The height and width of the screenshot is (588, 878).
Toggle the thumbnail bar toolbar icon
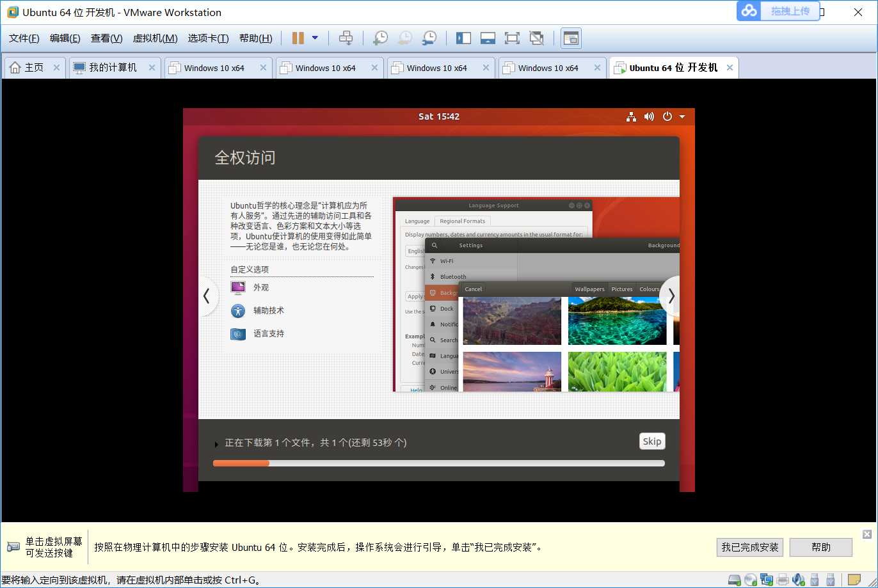488,38
